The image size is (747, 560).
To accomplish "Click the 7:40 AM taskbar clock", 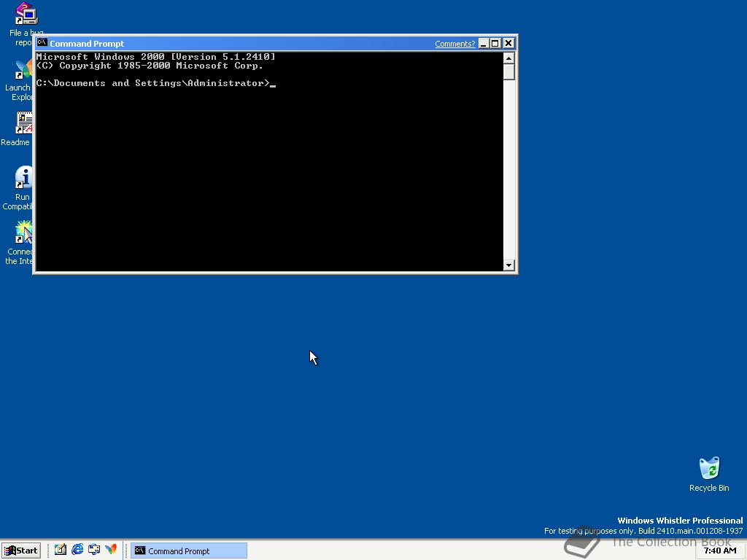I will (x=720, y=551).
